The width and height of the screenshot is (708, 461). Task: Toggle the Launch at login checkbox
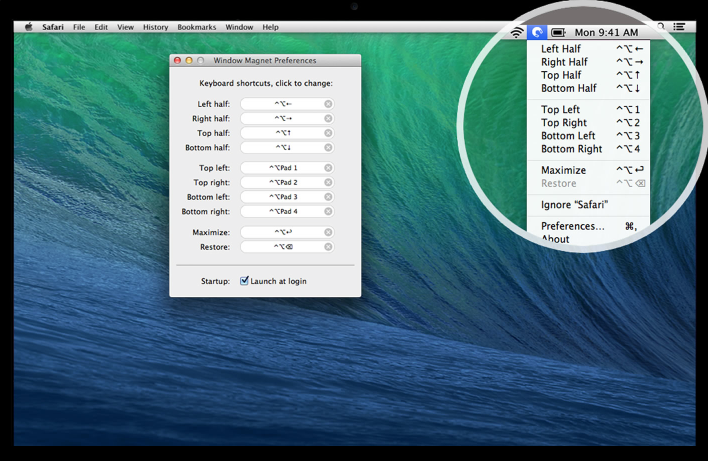point(245,281)
